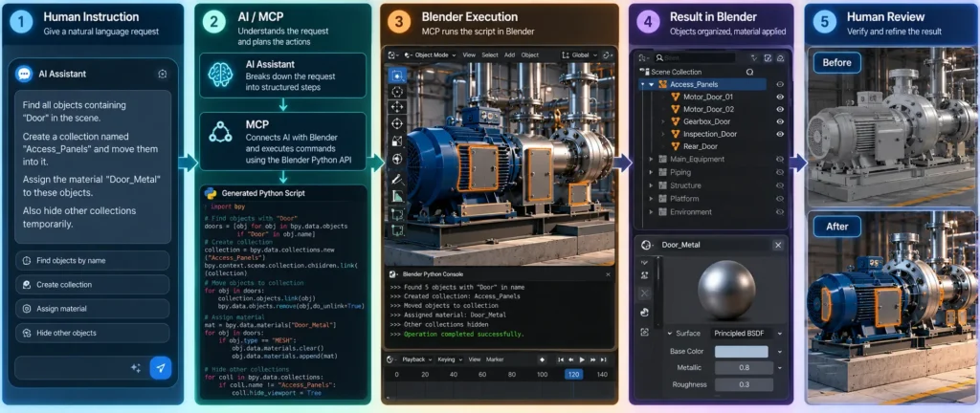Click the hand icon in material side tabs
The width and height of the screenshot is (980, 413).
tap(645, 312)
